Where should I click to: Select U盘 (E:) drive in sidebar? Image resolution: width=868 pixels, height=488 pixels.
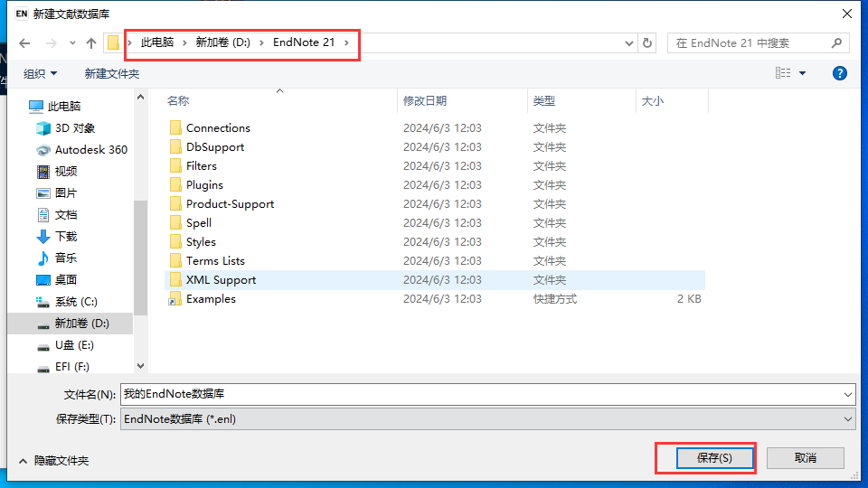tap(65, 345)
